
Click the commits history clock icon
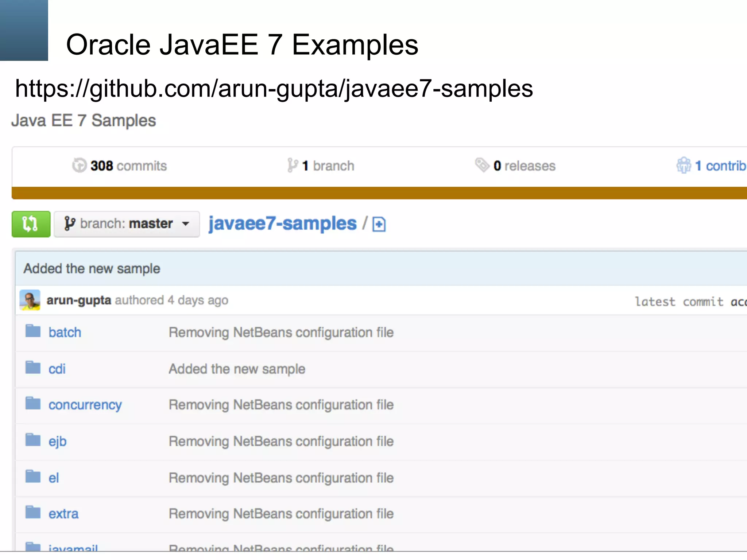coord(79,165)
